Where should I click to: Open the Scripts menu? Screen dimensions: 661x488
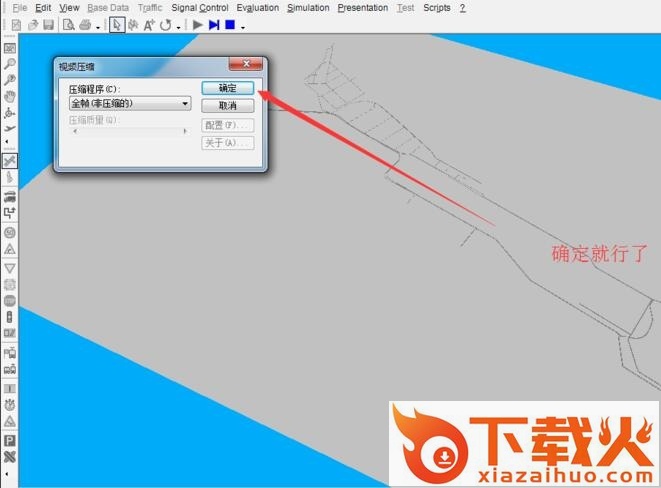point(437,8)
